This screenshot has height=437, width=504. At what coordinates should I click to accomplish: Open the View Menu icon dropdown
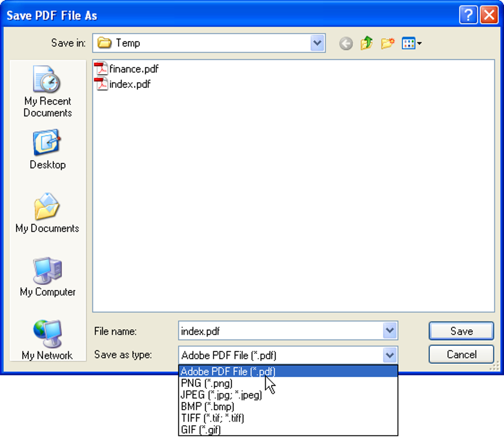412,43
